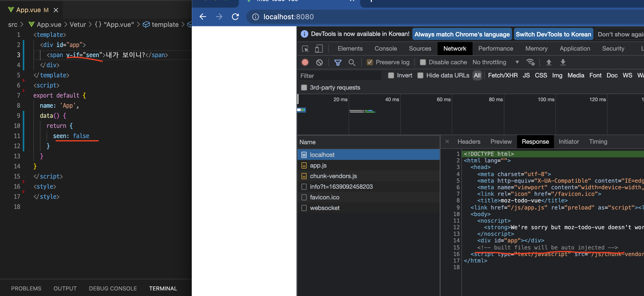The width and height of the screenshot is (644, 296).
Task: Click the inspect element picker icon
Action: pos(305,49)
